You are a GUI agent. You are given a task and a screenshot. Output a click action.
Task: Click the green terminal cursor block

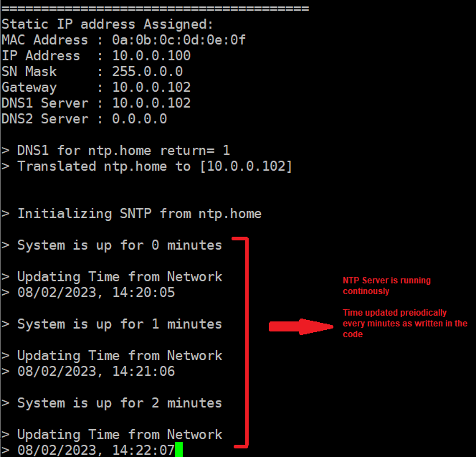click(x=179, y=450)
